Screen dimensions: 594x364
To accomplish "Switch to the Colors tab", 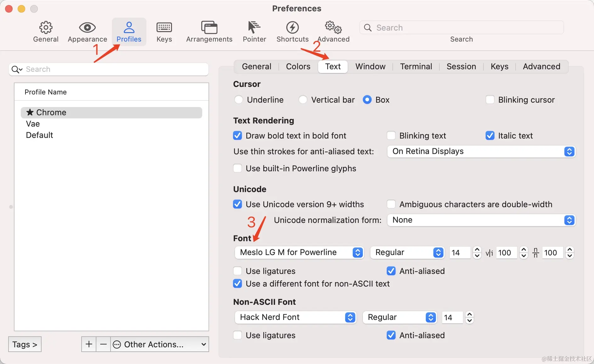I will click(298, 67).
